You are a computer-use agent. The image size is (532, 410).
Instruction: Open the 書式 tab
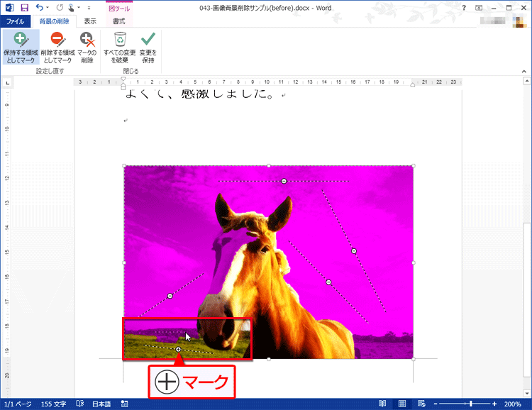(118, 21)
